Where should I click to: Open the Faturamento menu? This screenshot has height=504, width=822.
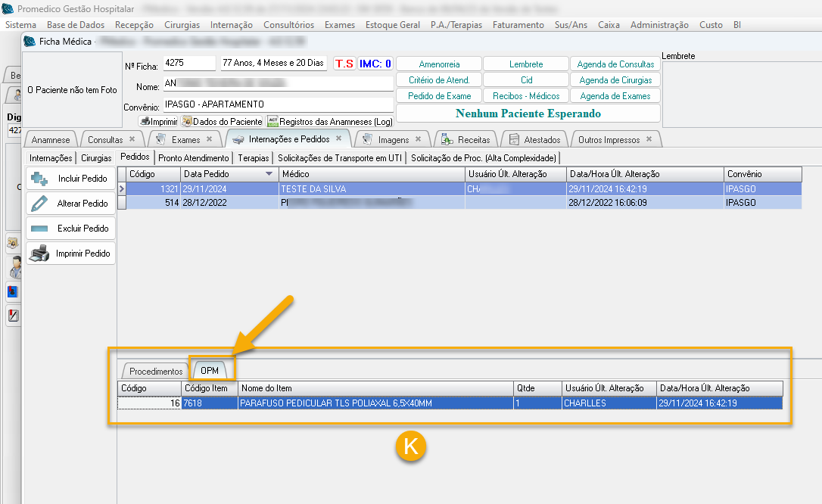[518, 25]
